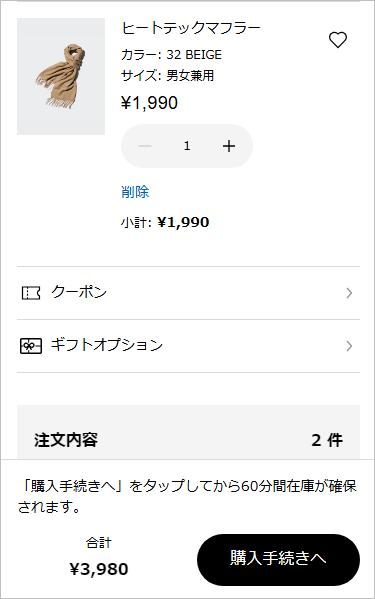Click the gift box icon
This screenshot has width=375, height=599.
coord(31,346)
